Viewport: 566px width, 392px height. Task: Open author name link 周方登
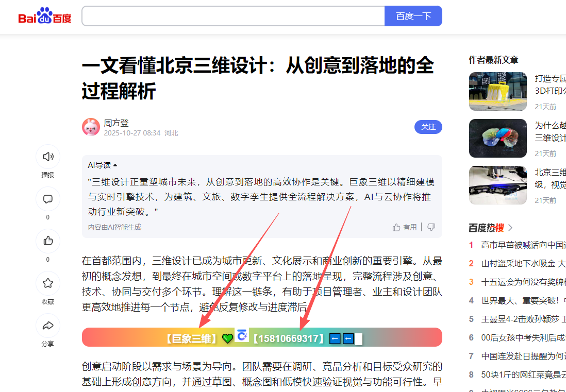pos(116,123)
